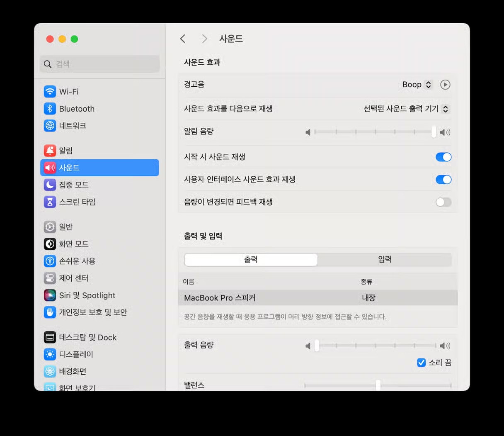Screen dimensions: 504x436
Task: Select the 출력 tab
Action: pyautogui.click(x=250, y=259)
